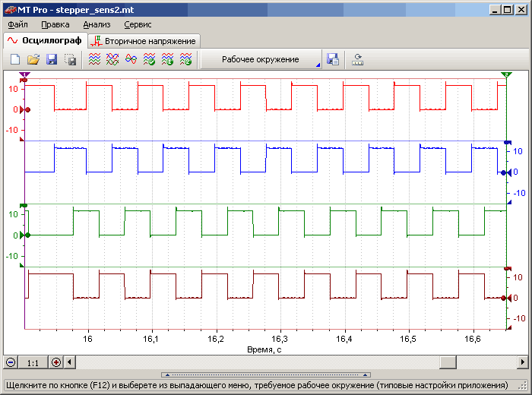Click the first stacked waveforms icon
532x395 pixels.
(x=94, y=59)
